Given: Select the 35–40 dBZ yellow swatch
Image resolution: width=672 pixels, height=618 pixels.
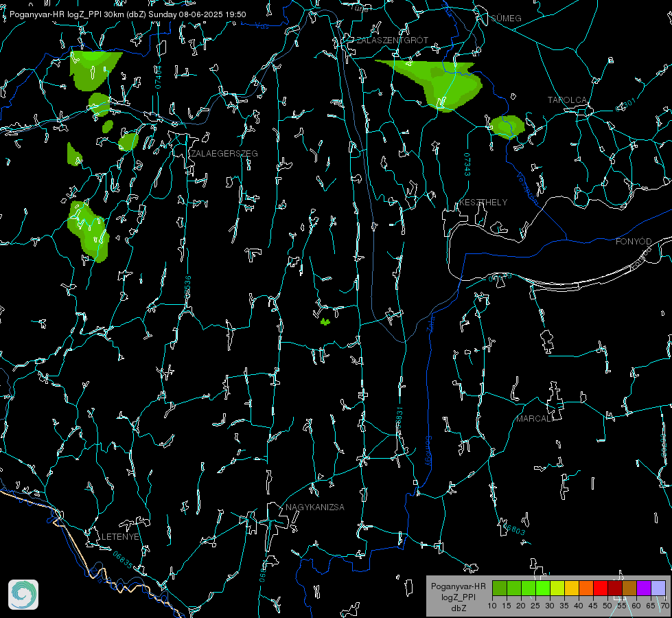Looking at the screenshot, I should (x=572, y=588).
